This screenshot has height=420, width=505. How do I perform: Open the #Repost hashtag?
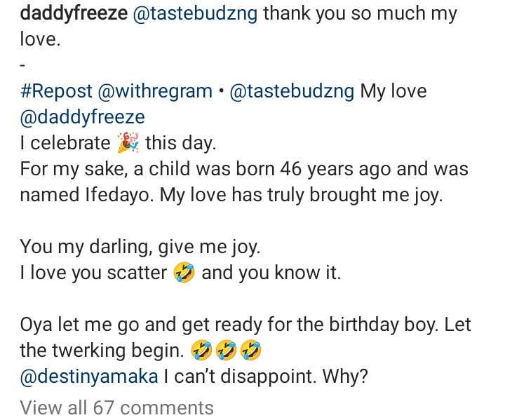click(56, 91)
